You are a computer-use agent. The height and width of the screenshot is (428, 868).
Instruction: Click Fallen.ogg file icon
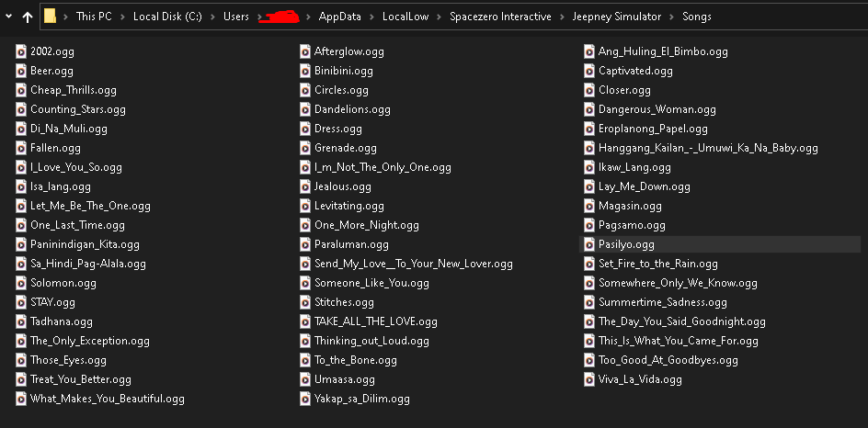21,148
